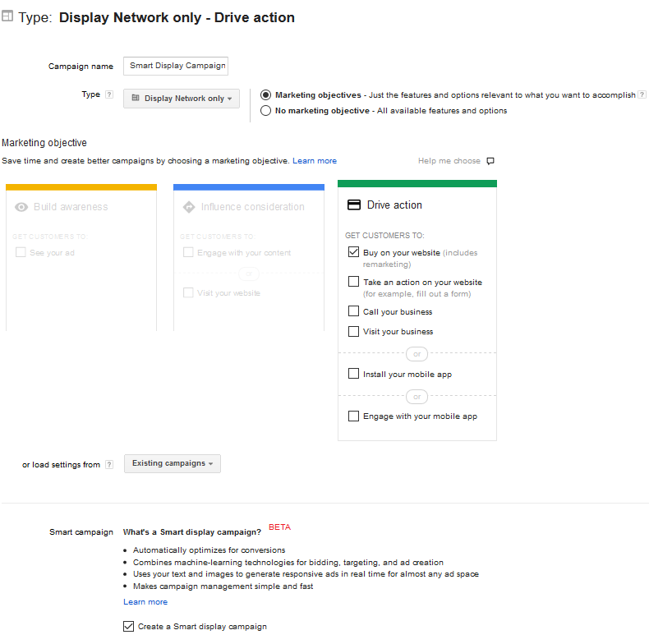Click the campaign type layout icon beside the heading

coord(7,16)
